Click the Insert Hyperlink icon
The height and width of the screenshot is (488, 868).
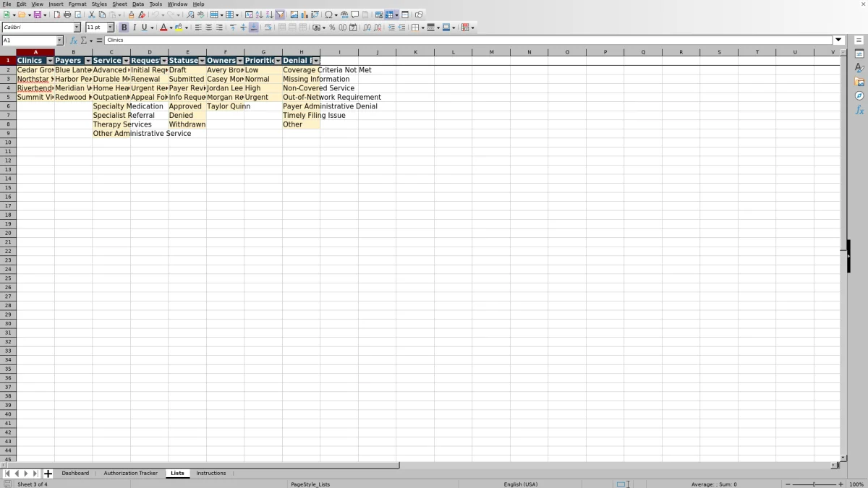pos(344,14)
